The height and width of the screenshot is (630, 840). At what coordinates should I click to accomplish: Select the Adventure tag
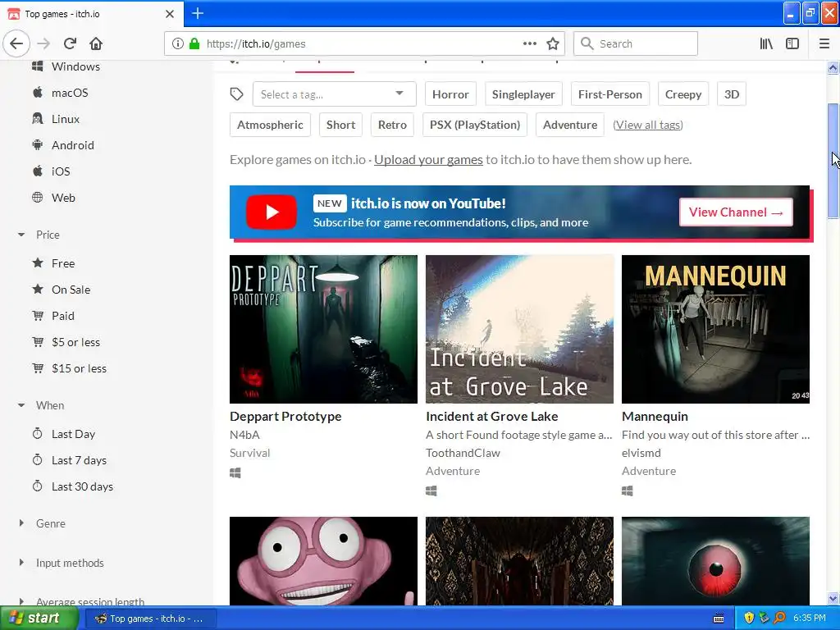coord(570,125)
